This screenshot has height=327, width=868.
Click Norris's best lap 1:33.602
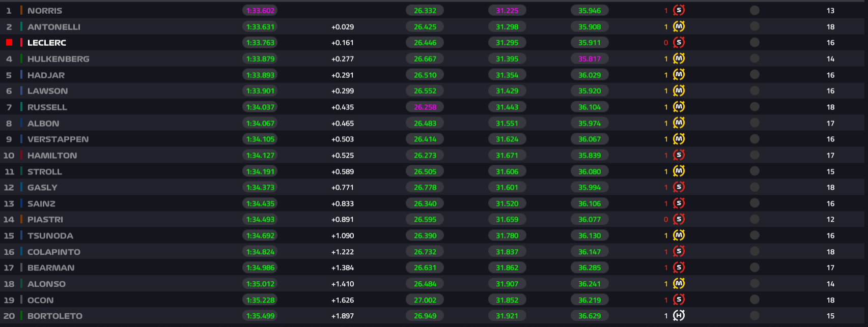260,11
